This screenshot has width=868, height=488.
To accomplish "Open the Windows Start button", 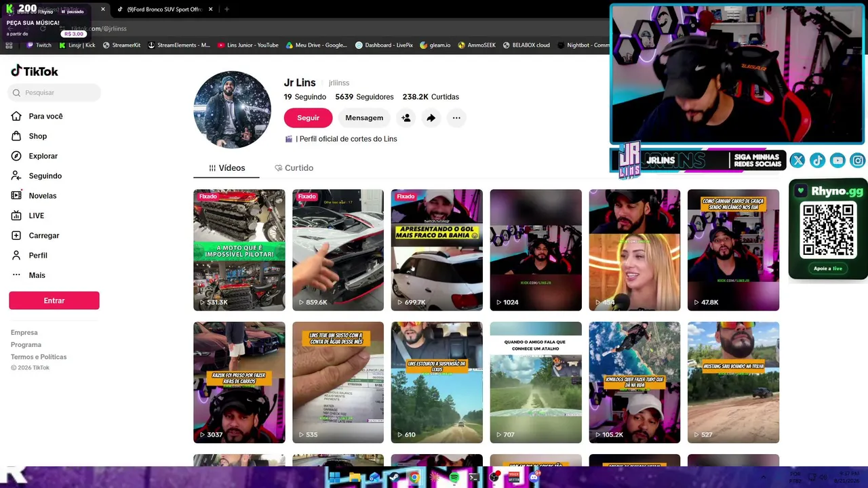I will tap(334, 478).
